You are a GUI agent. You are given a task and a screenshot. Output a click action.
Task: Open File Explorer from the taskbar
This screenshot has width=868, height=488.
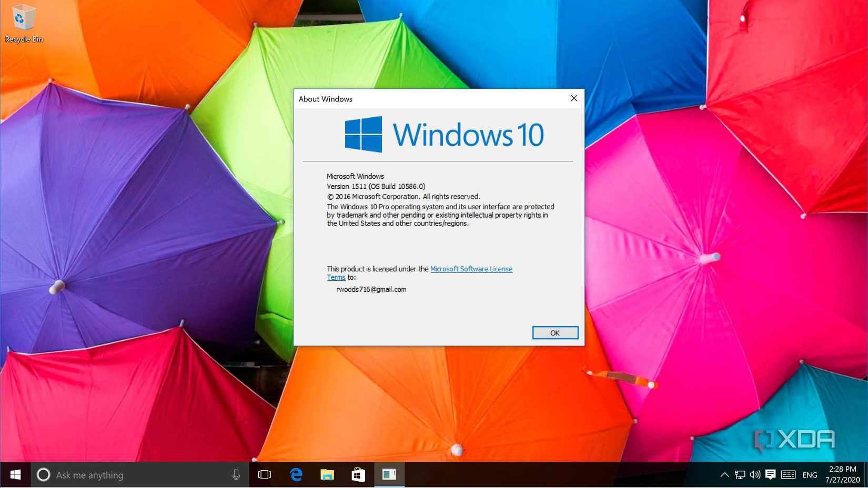pos(327,475)
